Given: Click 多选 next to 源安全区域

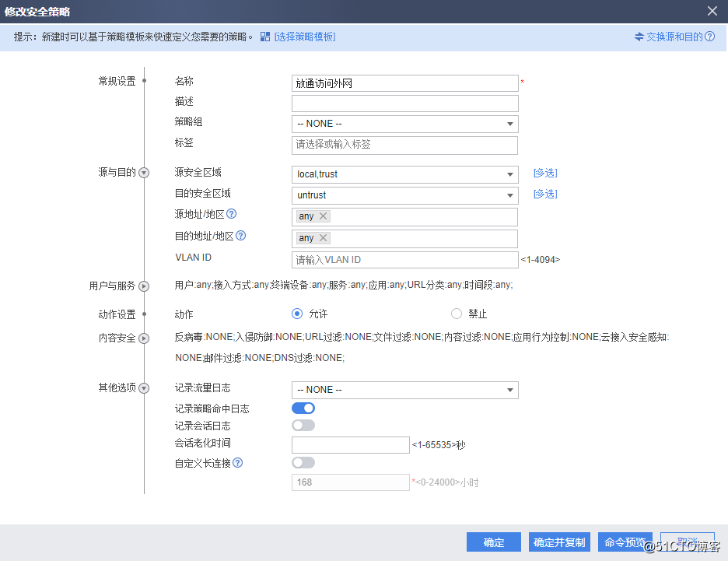Looking at the screenshot, I should click(x=545, y=174).
